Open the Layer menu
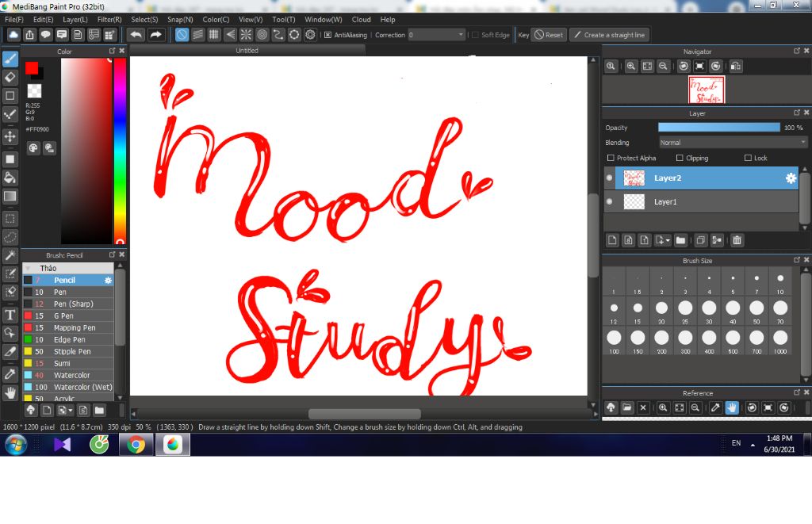812x524 pixels. pos(75,20)
